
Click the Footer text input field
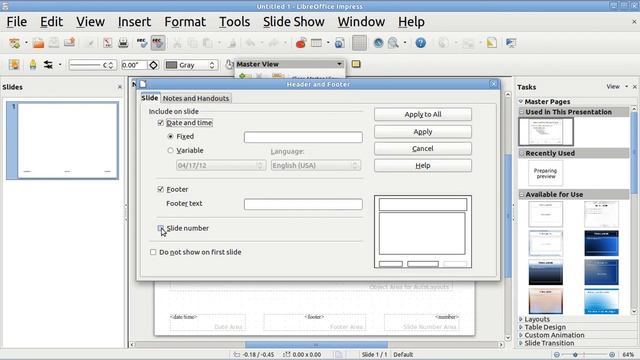pos(303,204)
